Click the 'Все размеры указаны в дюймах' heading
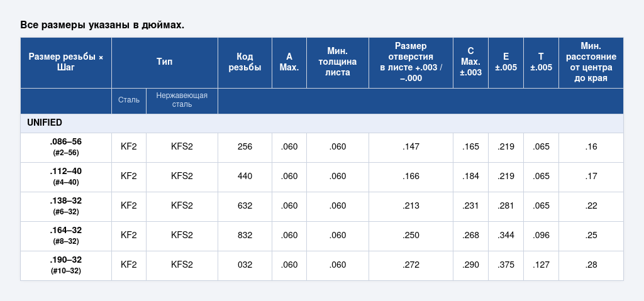Viewport: 644px width, 301px height. point(102,25)
